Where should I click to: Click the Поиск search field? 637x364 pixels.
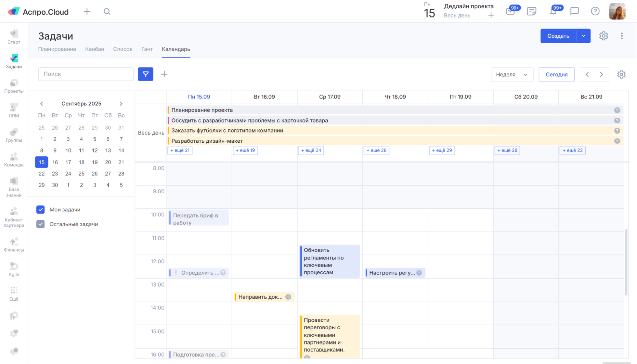(x=86, y=74)
